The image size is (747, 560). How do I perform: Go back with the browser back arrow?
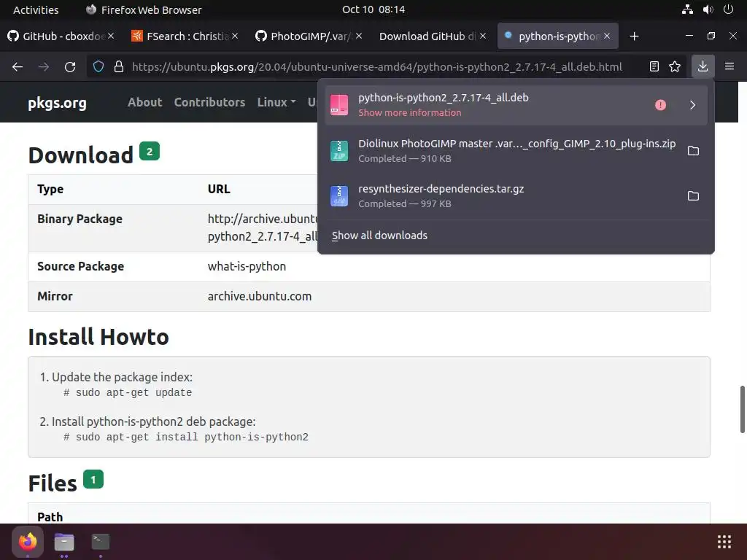[18, 66]
